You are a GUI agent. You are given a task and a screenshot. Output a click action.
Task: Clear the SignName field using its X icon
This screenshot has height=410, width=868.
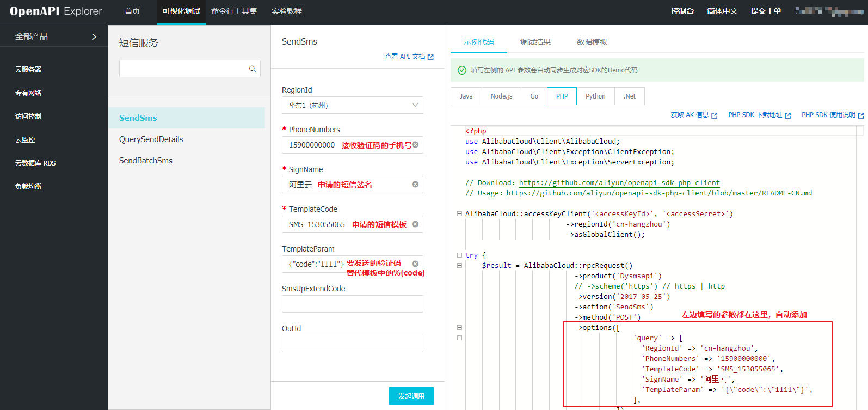[x=415, y=185]
